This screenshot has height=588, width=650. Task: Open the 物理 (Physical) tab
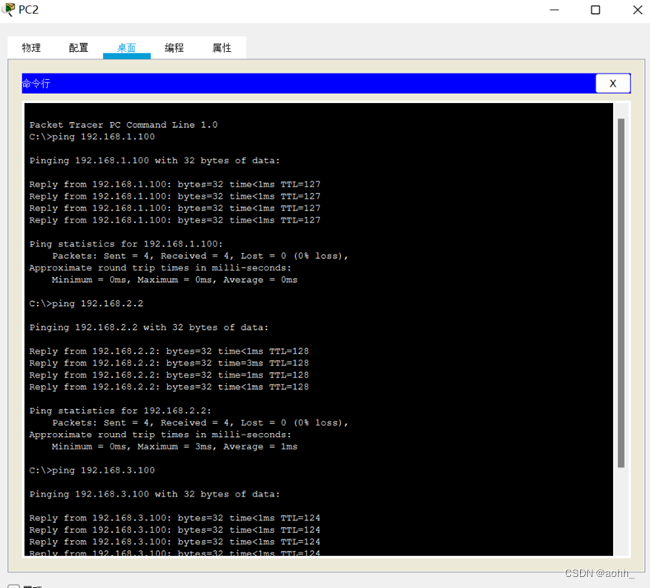point(31,48)
